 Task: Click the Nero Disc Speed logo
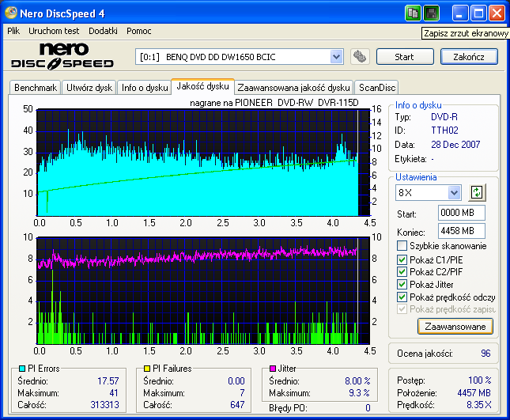(x=62, y=56)
